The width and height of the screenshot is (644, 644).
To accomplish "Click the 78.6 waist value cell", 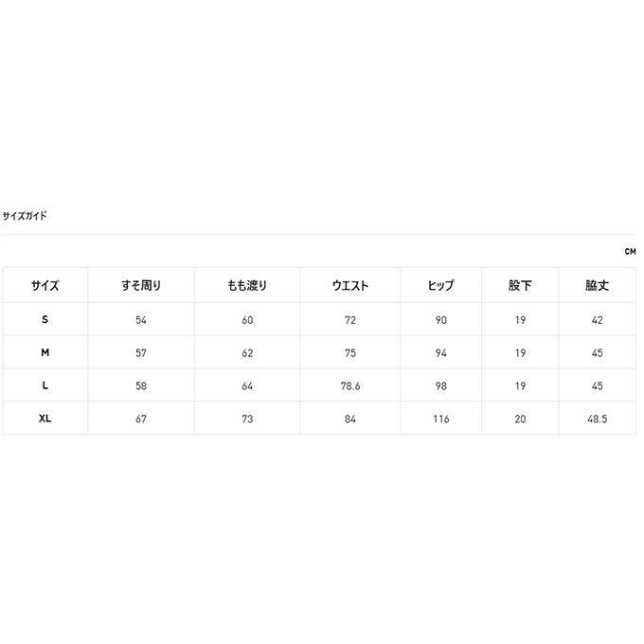I will [x=350, y=386].
